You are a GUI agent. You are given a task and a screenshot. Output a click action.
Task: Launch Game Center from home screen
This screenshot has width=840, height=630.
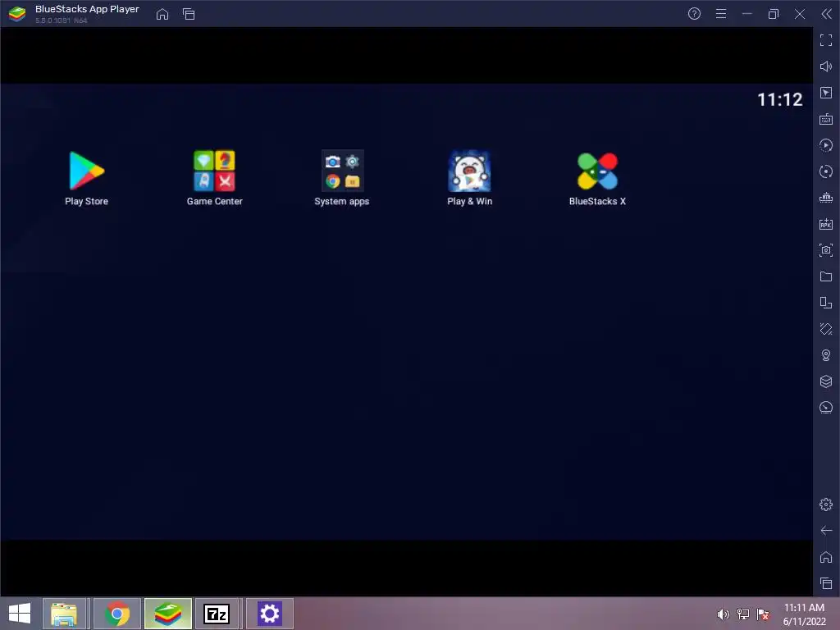coord(214,178)
